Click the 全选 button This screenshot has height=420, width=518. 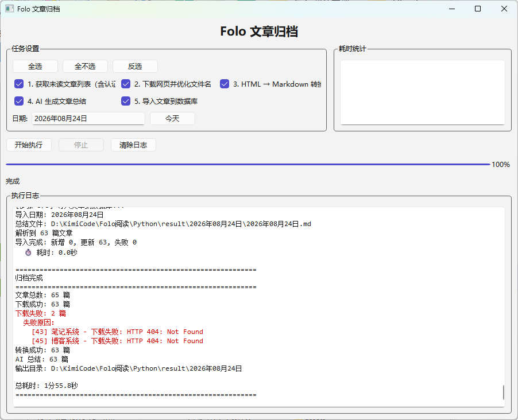(36, 67)
